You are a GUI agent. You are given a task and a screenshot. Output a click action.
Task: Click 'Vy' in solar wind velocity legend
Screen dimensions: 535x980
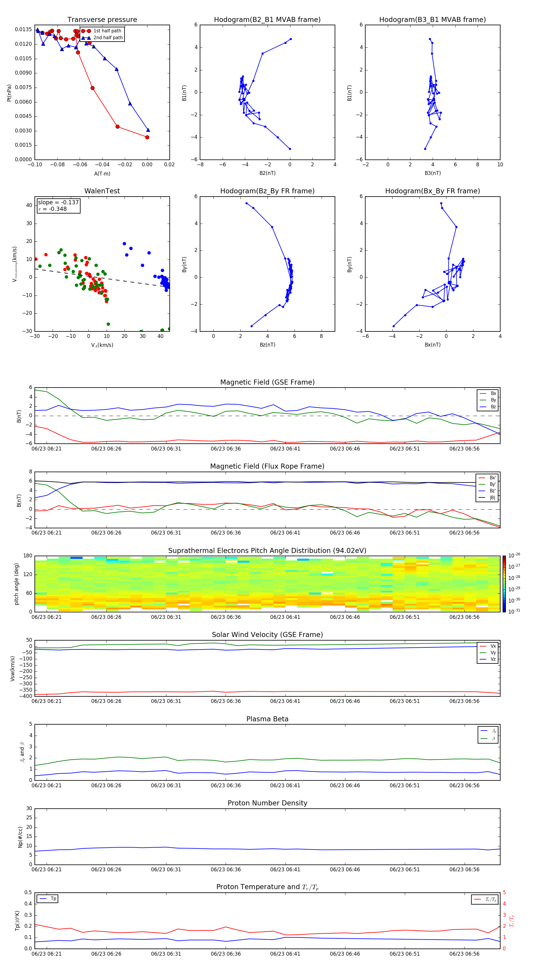(488, 653)
